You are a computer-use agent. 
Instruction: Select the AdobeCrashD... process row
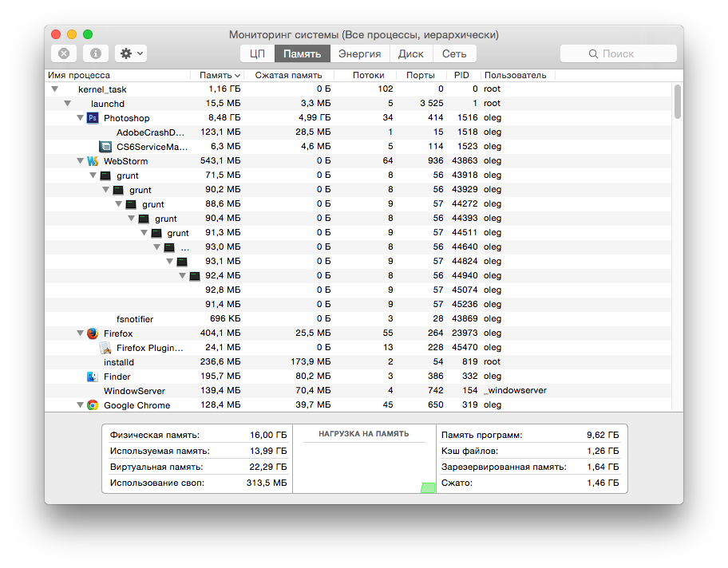358,132
